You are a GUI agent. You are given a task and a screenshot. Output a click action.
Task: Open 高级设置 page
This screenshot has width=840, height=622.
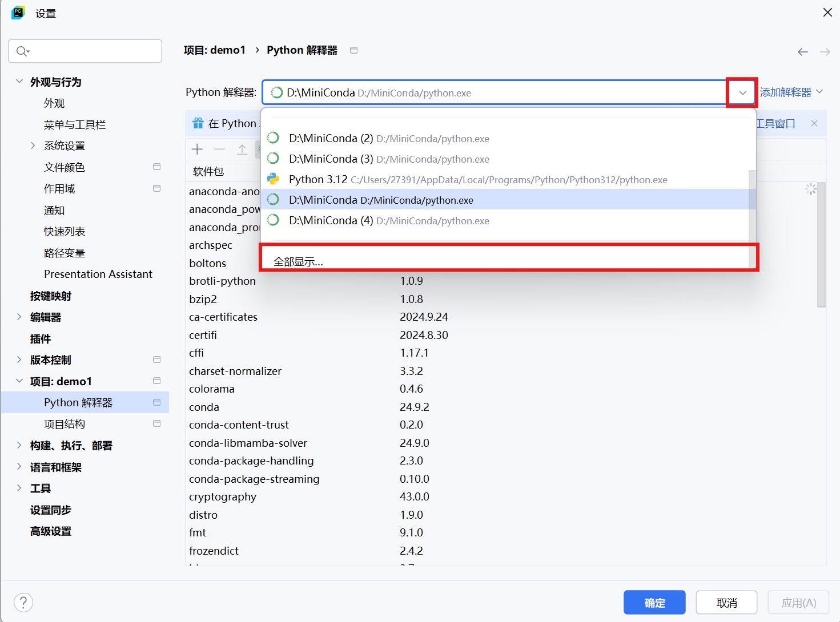51,531
